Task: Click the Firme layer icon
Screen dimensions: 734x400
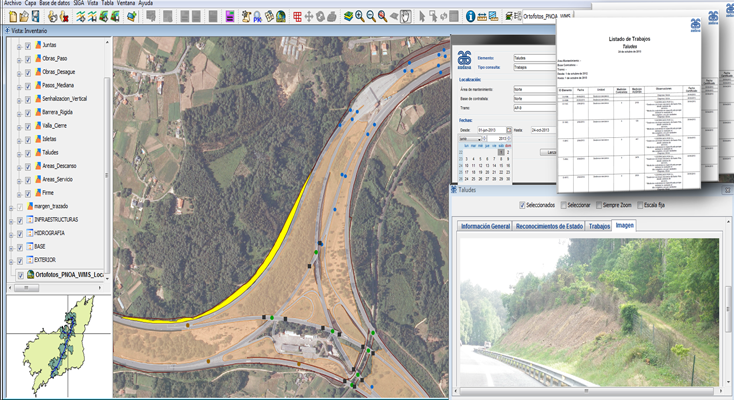Action: (39, 191)
